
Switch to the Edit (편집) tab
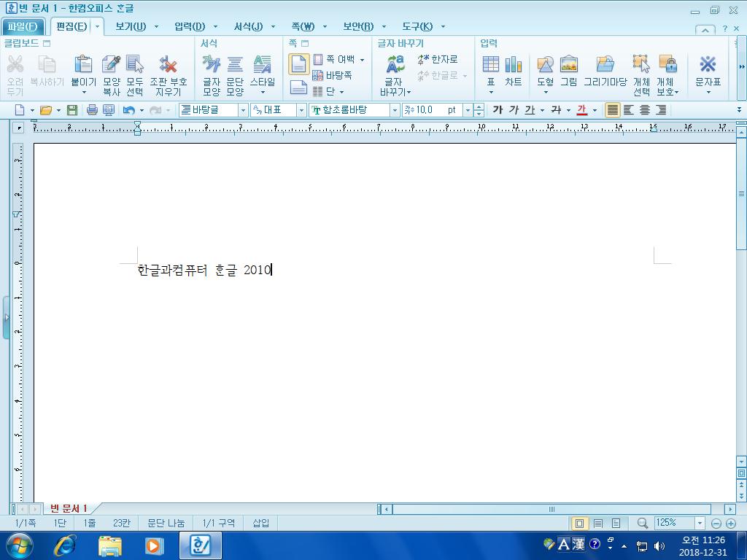71,27
